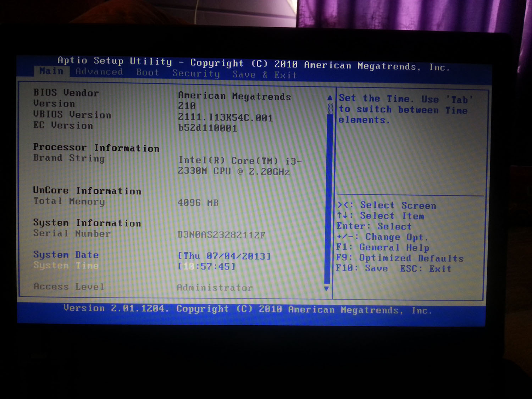The width and height of the screenshot is (532, 399).
Task: Switch to the Advanced tab
Action: (x=99, y=72)
